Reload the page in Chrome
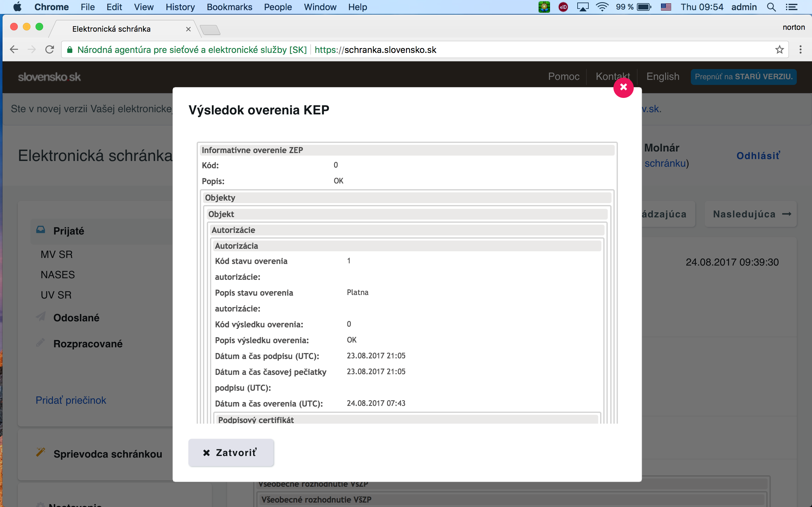 click(x=50, y=50)
